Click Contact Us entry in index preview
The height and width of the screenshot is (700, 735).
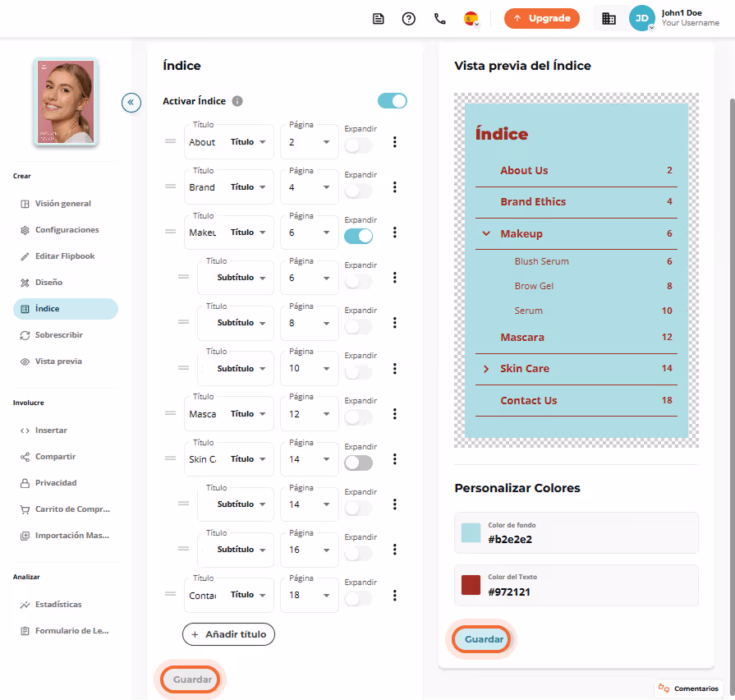click(577, 400)
